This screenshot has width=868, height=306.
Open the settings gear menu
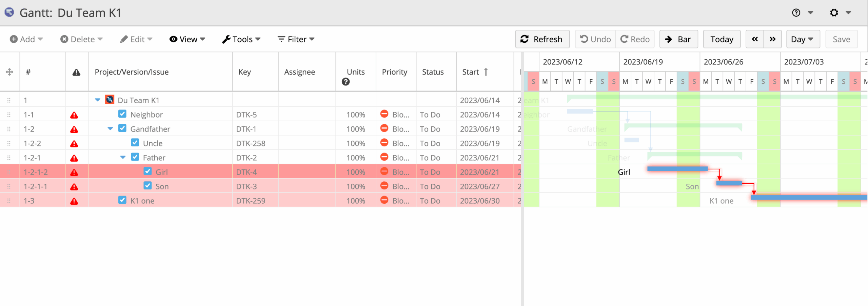tap(834, 13)
